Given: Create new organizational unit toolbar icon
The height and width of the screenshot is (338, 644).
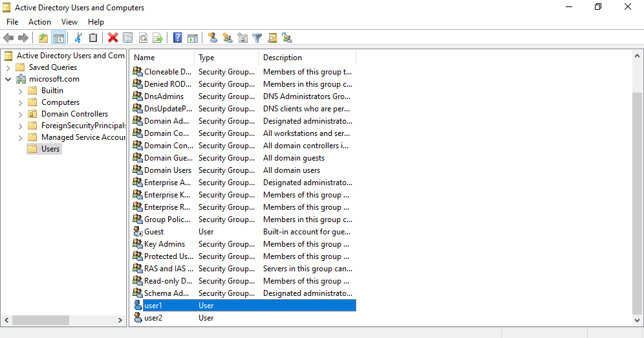Looking at the screenshot, I should tap(242, 38).
